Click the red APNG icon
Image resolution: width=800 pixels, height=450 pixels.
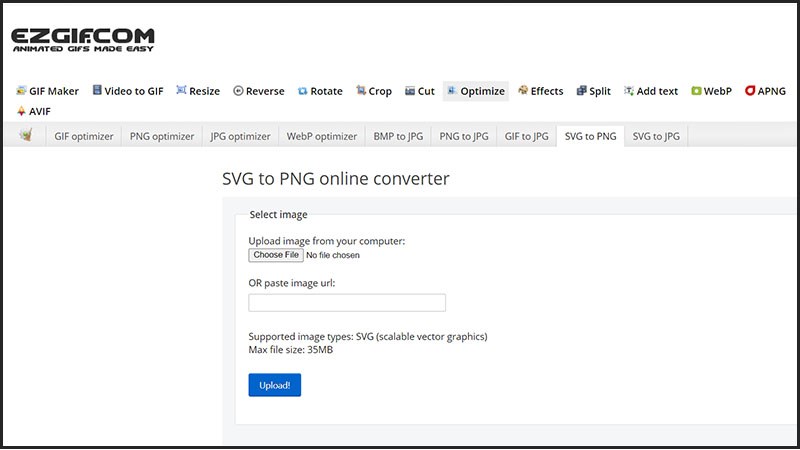click(x=750, y=91)
